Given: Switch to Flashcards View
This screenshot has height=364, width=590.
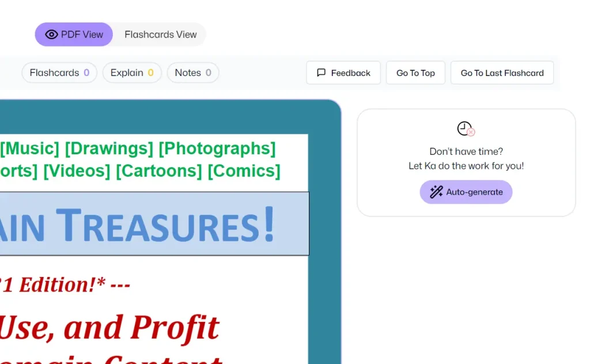Looking at the screenshot, I should (x=161, y=35).
